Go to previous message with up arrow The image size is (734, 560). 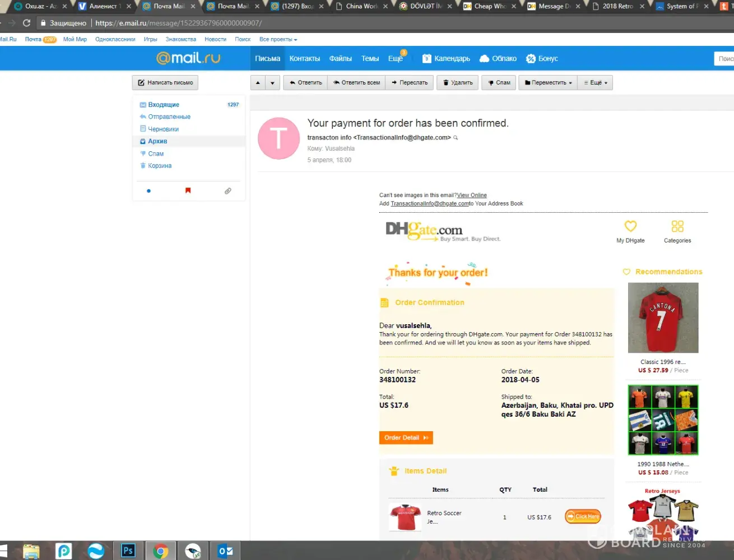(258, 83)
